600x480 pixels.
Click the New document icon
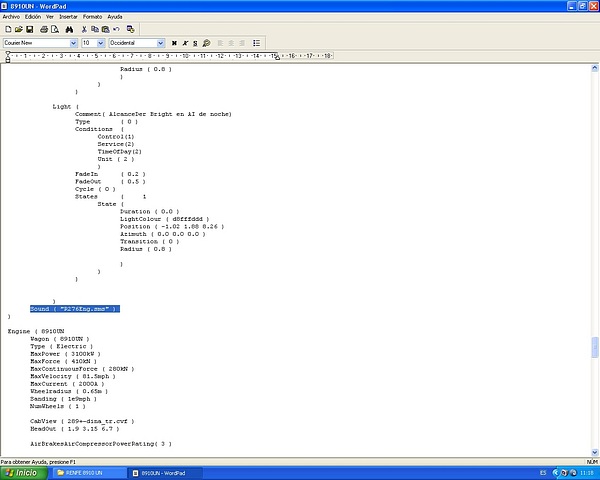[x=7, y=29]
